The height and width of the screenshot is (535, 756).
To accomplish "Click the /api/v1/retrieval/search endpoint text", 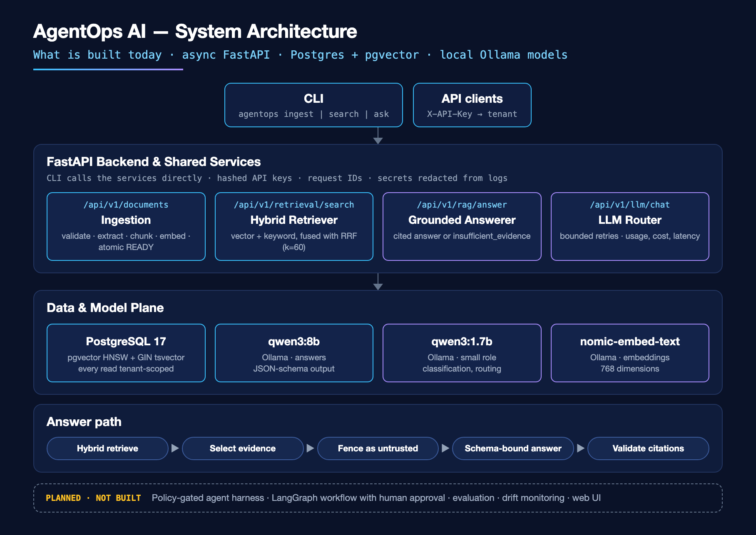I will (294, 205).
